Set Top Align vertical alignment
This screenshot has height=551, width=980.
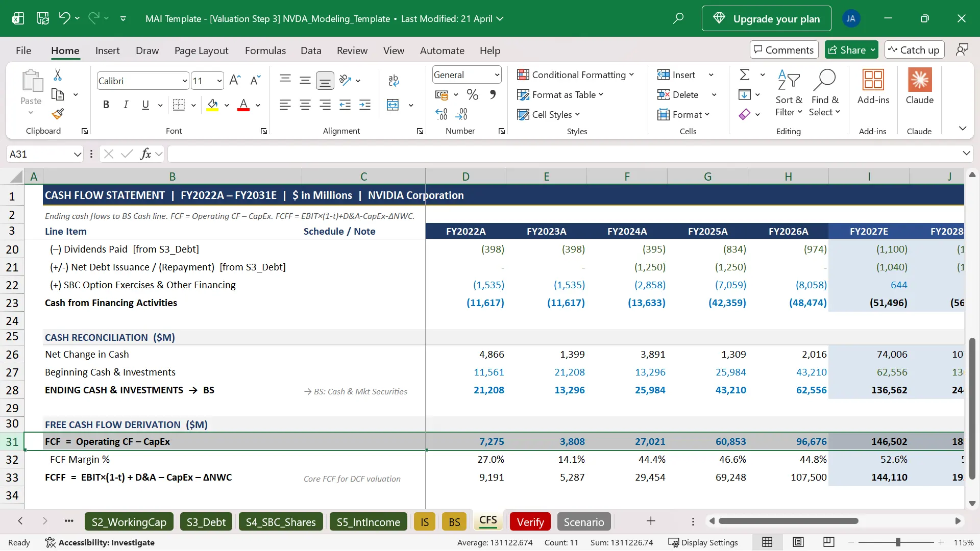click(x=285, y=80)
